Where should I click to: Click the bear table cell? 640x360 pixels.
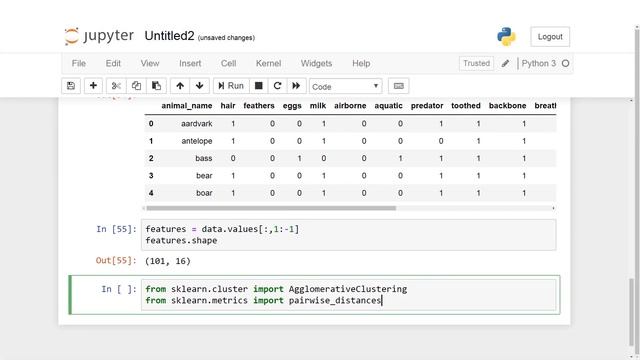click(x=204, y=176)
